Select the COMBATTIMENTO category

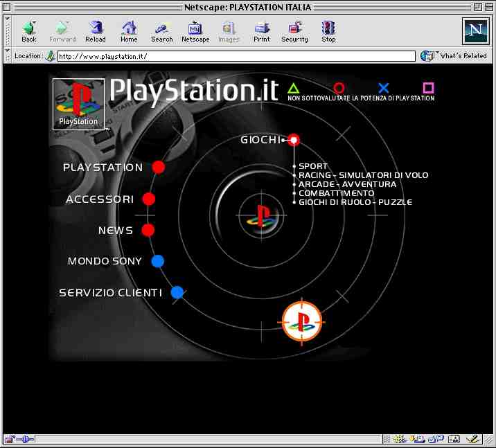[337, 193]
